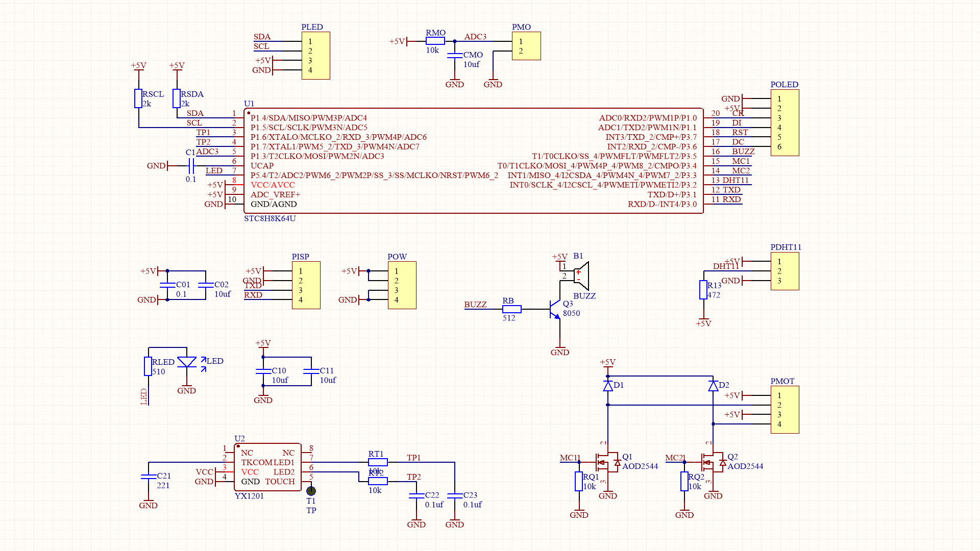This screenshot has width=980, height=551.
Task: Click the C1 capacitor near UCAP pin
Action: coord(191,166)
